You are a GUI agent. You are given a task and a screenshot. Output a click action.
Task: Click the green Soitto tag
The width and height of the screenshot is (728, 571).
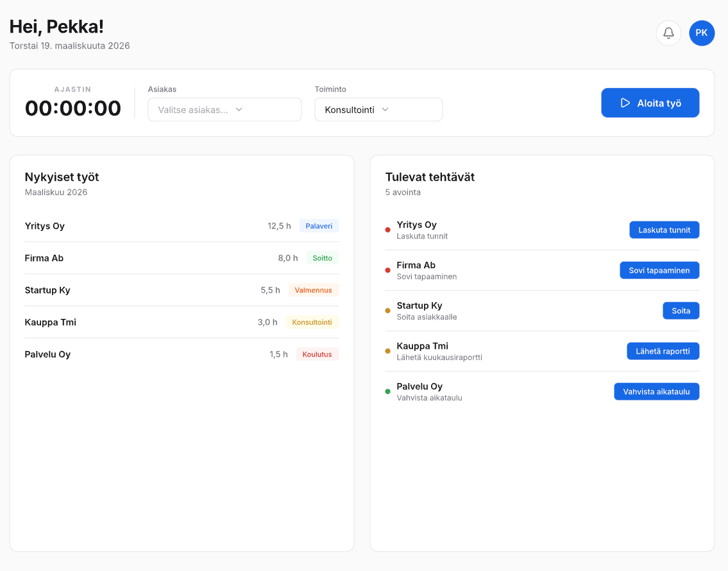pyautogui.click(x=322, y=258)
